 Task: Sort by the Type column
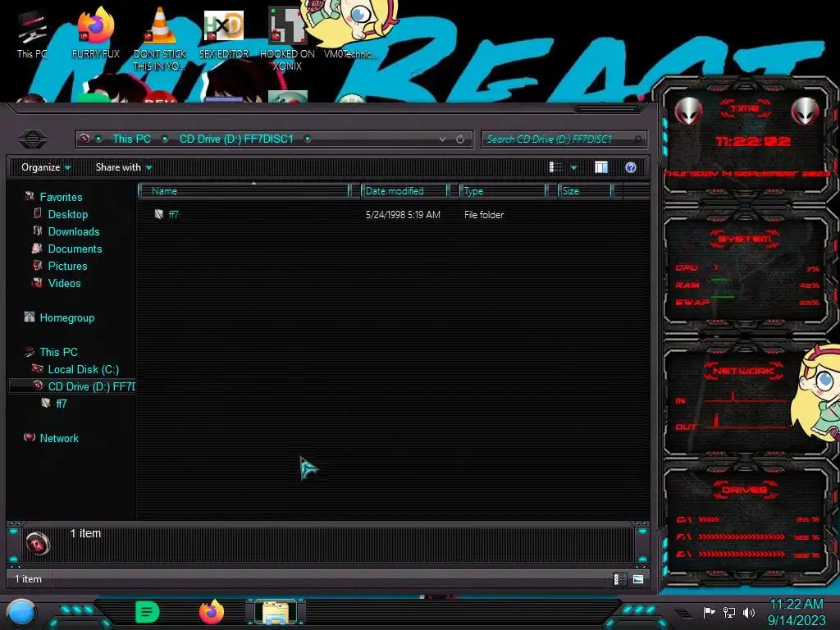(x=503, y=190)
